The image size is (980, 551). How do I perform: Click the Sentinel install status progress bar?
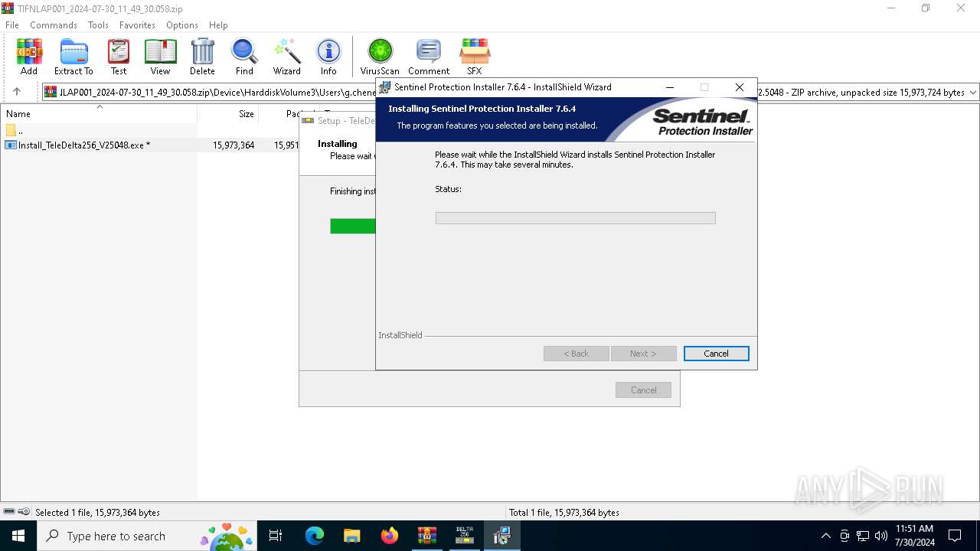click(575, 218)
